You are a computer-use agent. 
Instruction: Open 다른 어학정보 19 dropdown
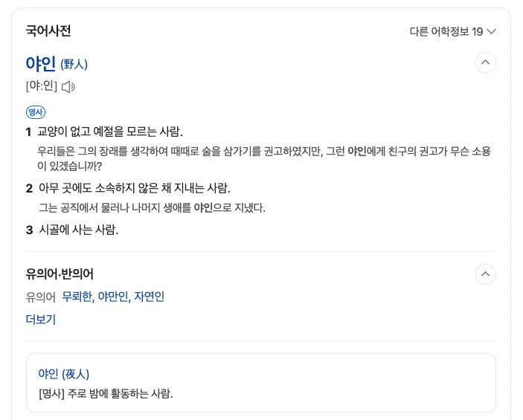point(446,31)
